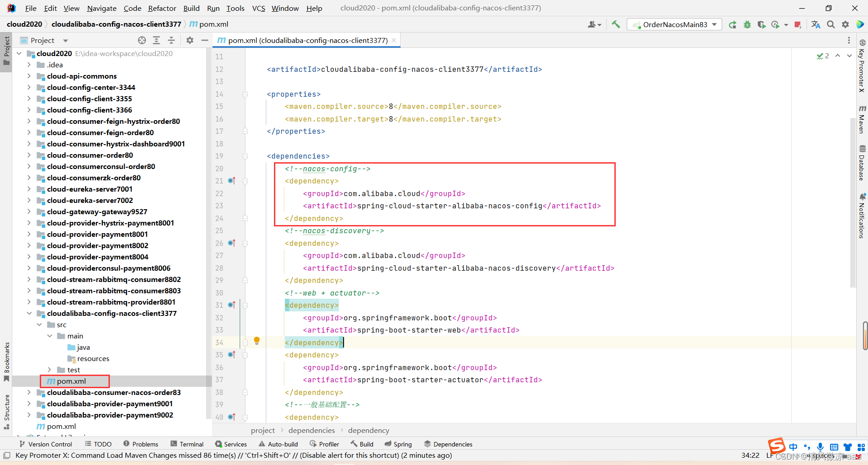This screenshot has width=868, height=465.
Task: Run with Coverage shield icon
Action: pyautogui.click(x=761, y=24)
